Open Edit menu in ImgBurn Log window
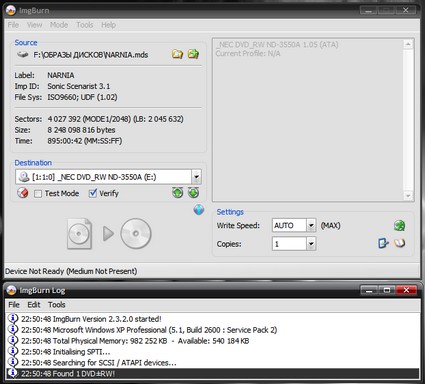 pos(34,305)
